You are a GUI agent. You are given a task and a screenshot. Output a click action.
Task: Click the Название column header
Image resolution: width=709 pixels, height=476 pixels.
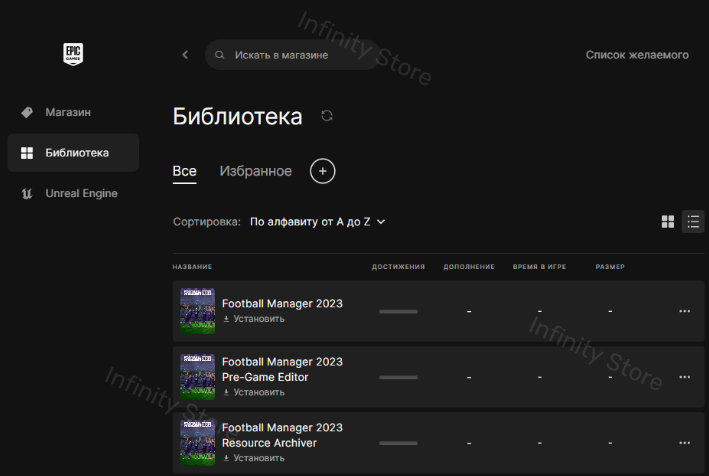pos(192,267)
